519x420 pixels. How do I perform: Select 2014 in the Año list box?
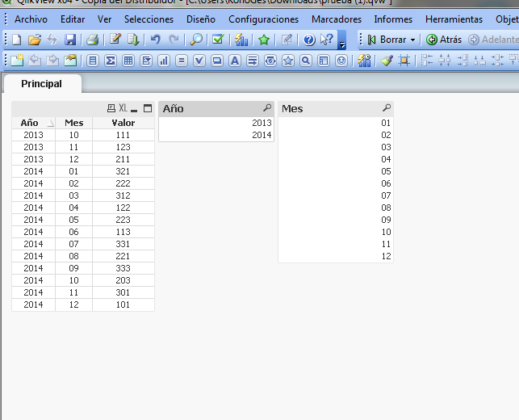pos(216,135)
